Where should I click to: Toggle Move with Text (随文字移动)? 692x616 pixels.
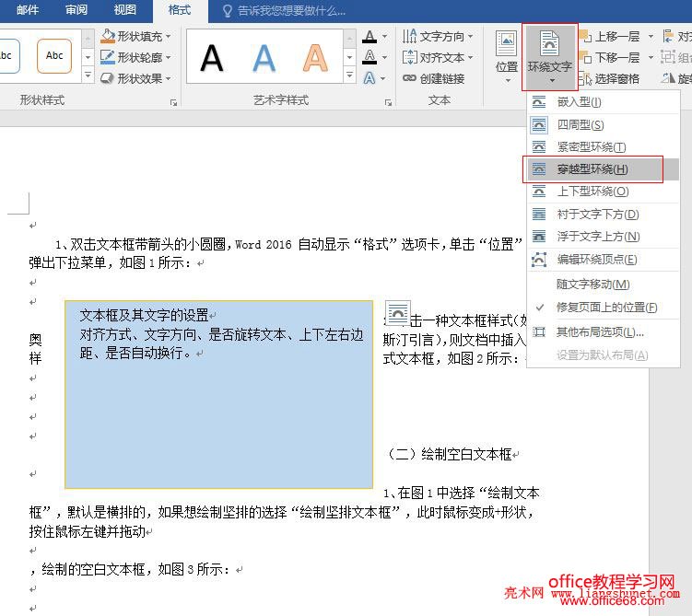(603, 285)
